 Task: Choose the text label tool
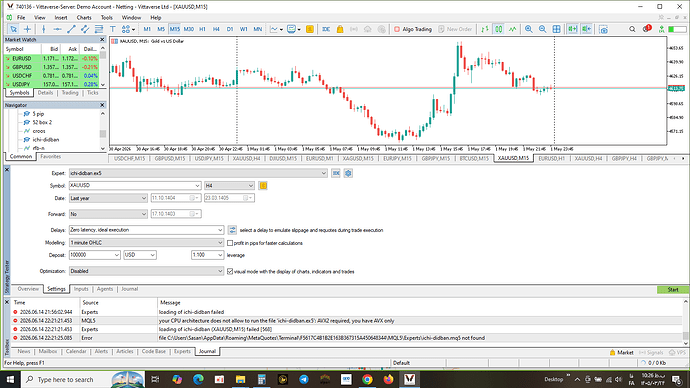click(113, 29)
